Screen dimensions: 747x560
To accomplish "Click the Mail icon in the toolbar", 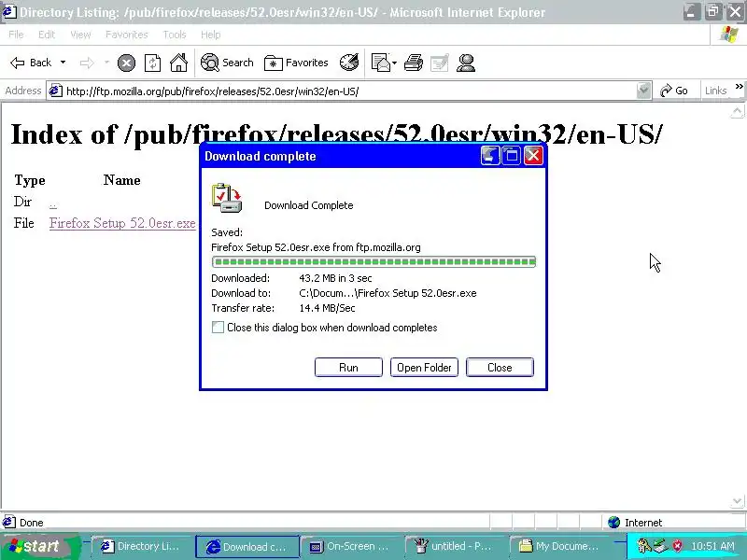I will pyautogui.click(x=381, y=63).
